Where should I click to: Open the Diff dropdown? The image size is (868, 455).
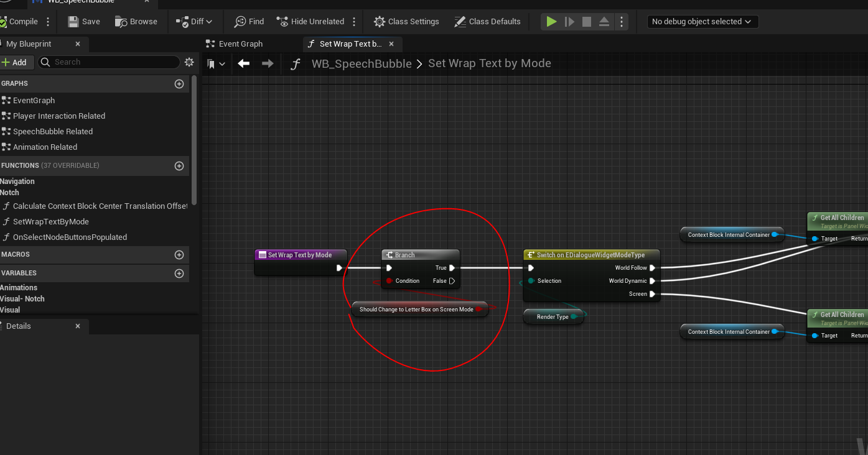pos(194,21)
